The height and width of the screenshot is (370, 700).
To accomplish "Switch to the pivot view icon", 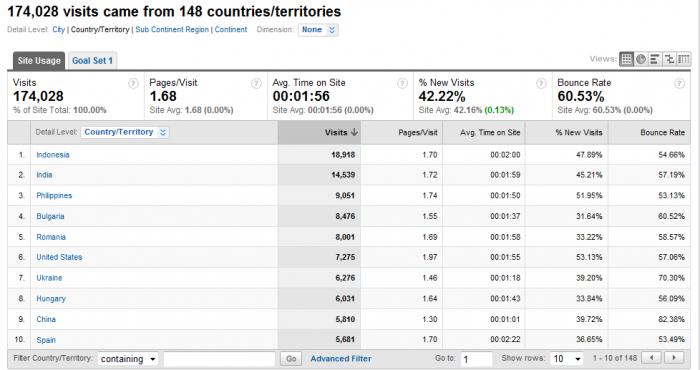I will coord(683,59).
